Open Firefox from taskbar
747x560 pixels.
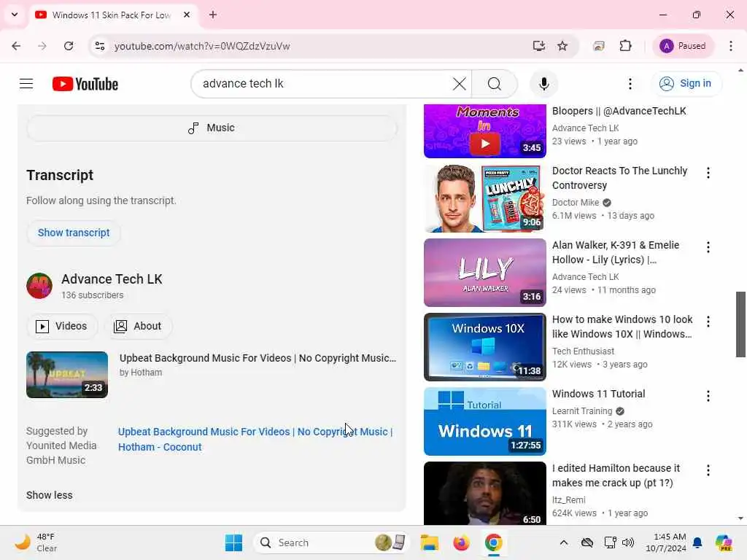pos(461,542)
